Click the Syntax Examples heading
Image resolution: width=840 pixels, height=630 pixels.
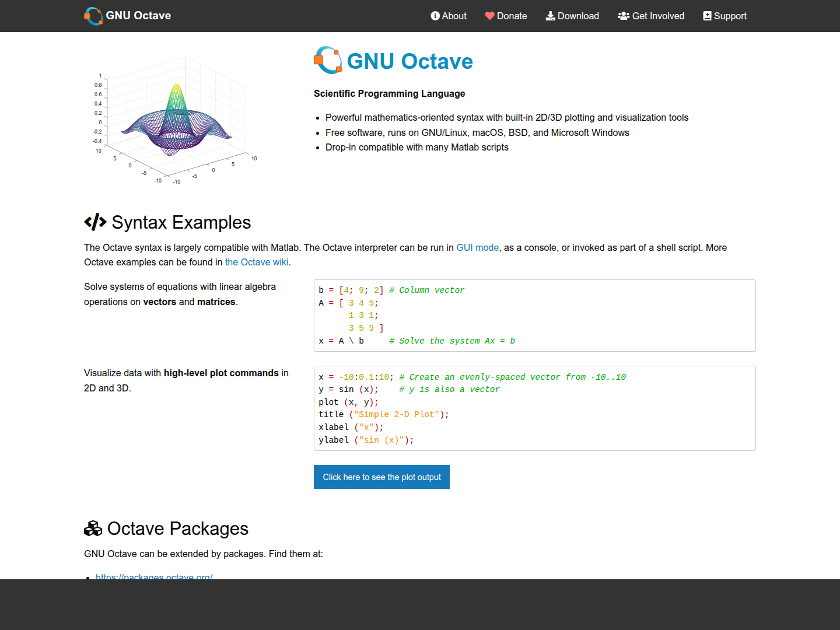point(181,222)
